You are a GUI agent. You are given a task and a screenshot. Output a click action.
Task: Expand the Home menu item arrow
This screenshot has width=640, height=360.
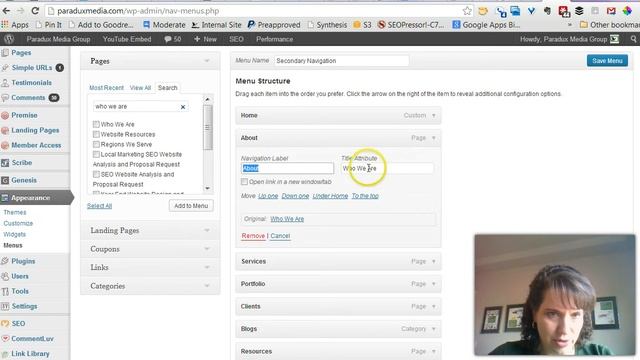click(x=433, y=116)
